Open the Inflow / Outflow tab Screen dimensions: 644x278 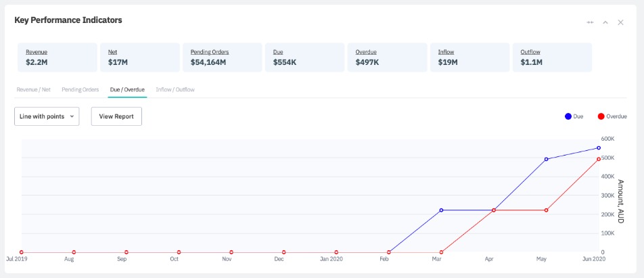[x=175, y=89]
